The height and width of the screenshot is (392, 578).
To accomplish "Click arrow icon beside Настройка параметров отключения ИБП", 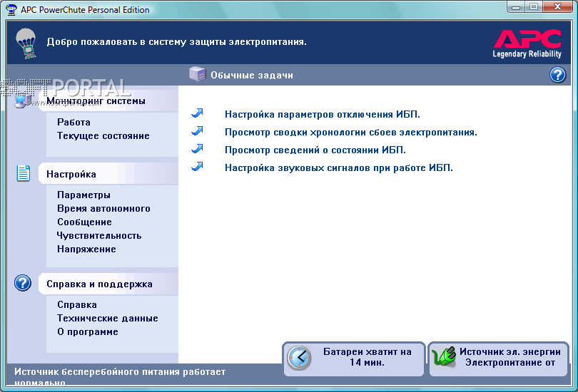I will point(197,113).
